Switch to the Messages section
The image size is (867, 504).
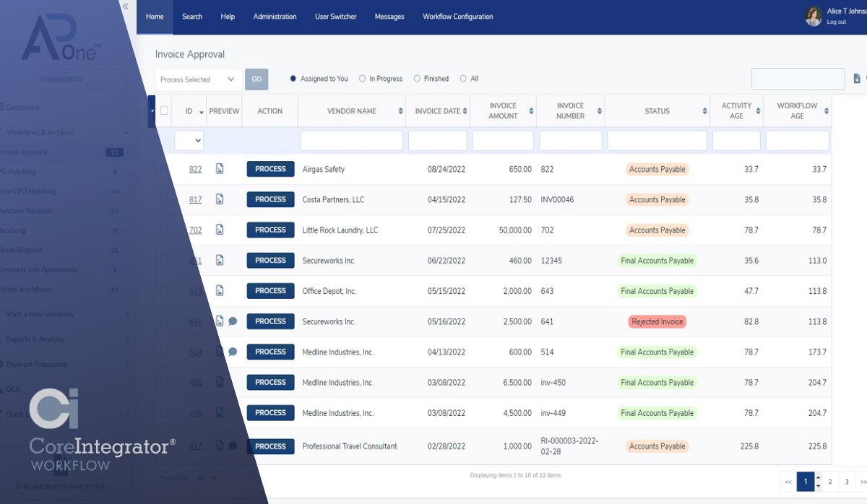click(389, 16)
